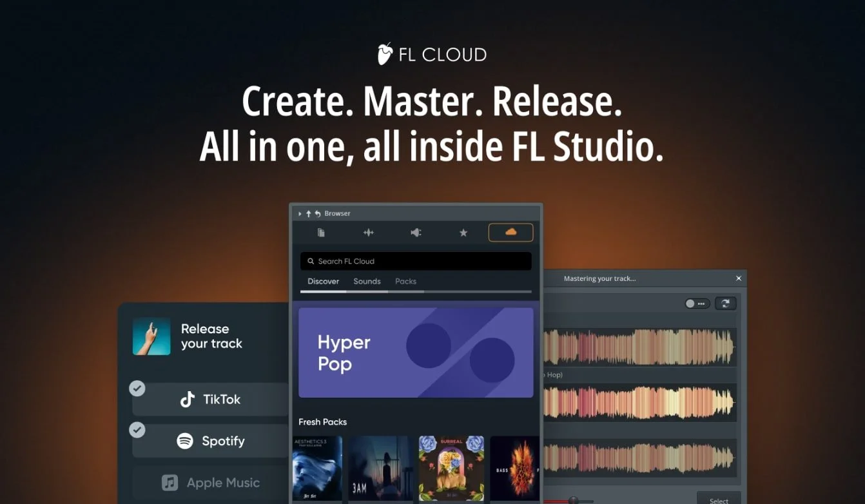Expand the Browser panel disclosure arrow
This screenshot has width=865, height=504.
299,213
